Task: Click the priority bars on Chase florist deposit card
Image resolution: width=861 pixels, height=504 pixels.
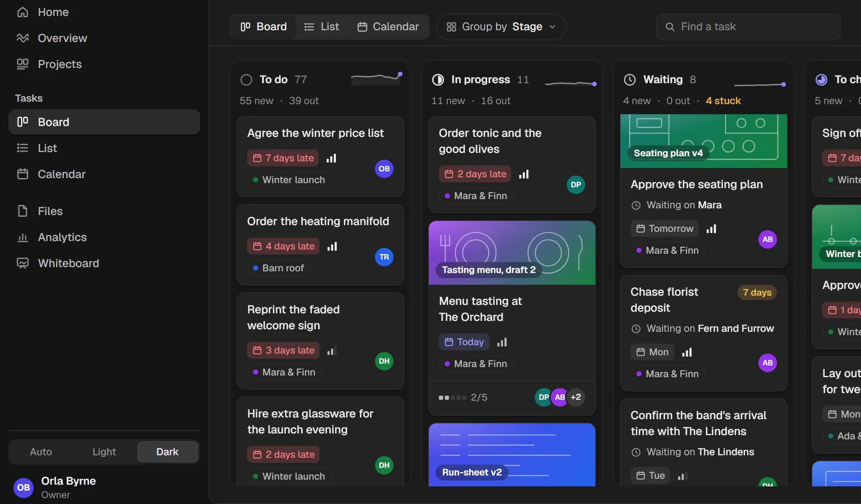Action: [x=687, y=352]
